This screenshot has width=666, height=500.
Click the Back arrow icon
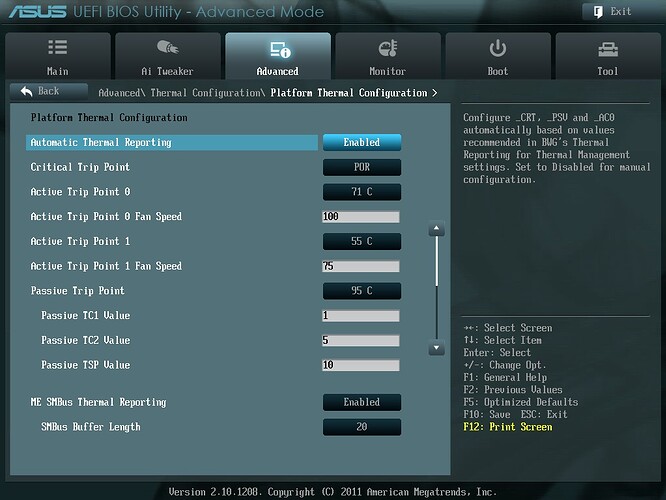click(25, 91)
